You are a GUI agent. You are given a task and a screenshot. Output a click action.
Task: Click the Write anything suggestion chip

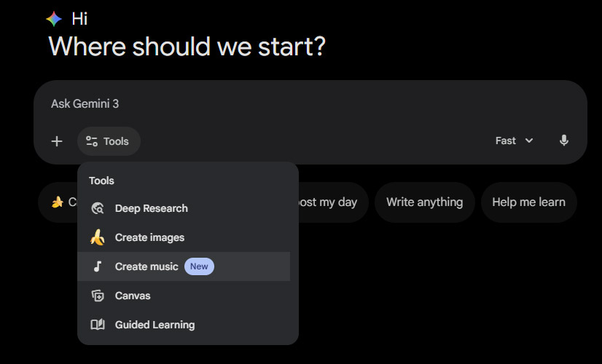coord(424,202)
